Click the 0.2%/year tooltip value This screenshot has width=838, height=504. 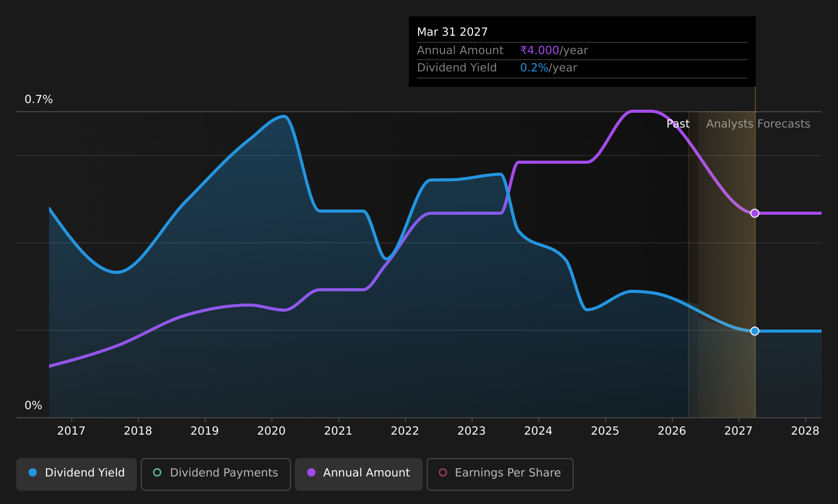point(549,68)
